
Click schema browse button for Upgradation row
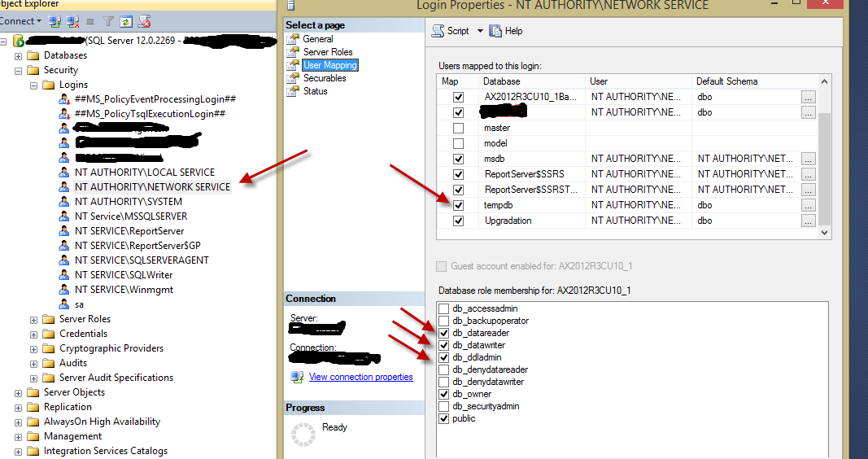(x=809, y=221)
